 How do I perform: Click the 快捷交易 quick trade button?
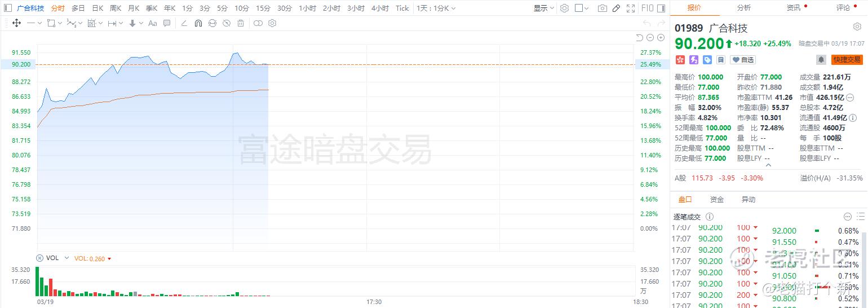[847, 60]
